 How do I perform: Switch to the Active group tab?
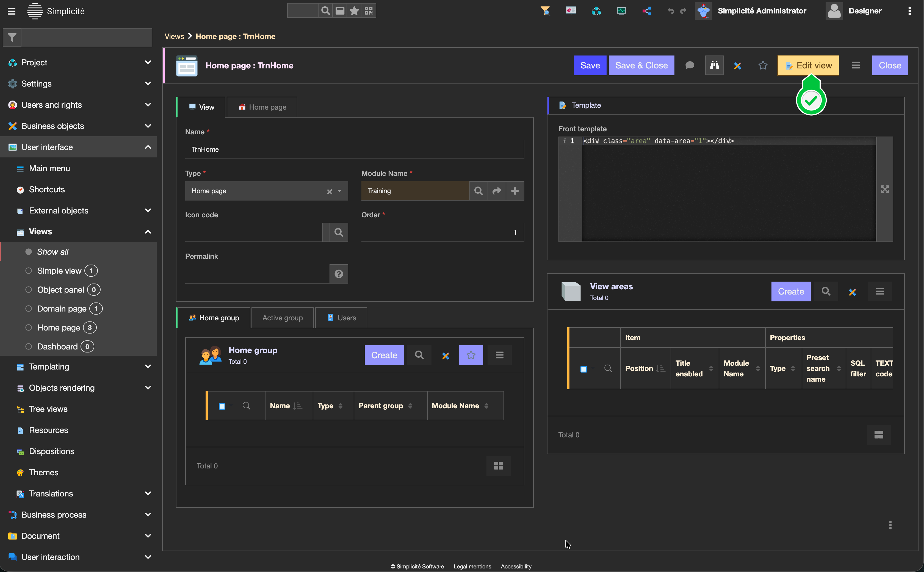pos(282,318)
